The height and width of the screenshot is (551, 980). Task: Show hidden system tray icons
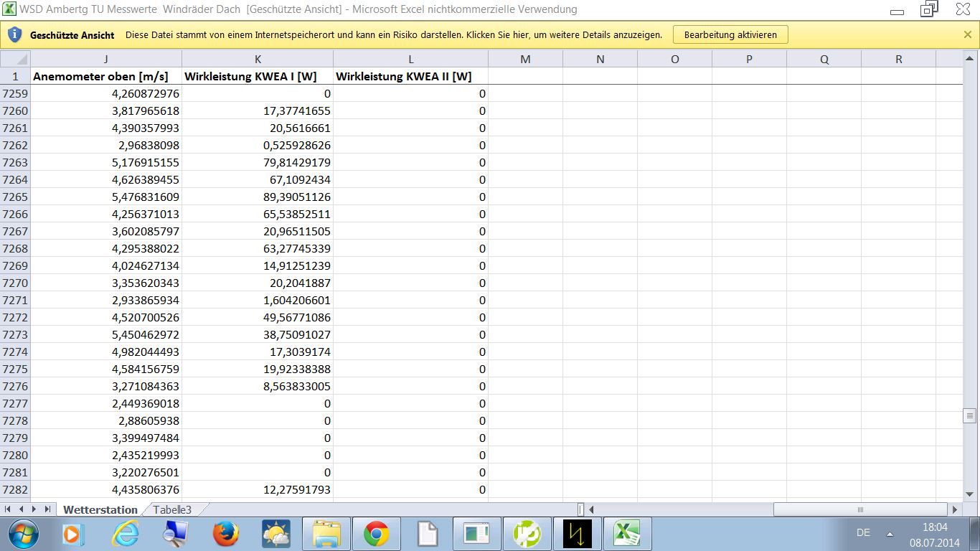point(890,534)
